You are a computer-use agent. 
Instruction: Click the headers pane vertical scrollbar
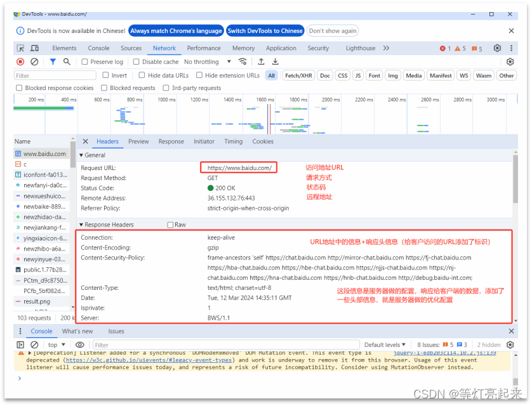click(x=515, y=180)
